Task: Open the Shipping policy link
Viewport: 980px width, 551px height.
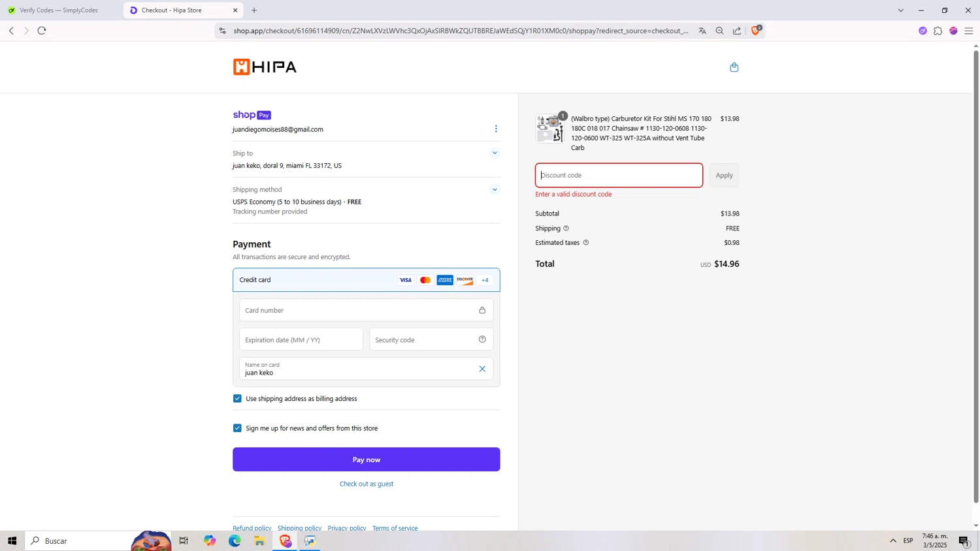Action: coord(299,527)
